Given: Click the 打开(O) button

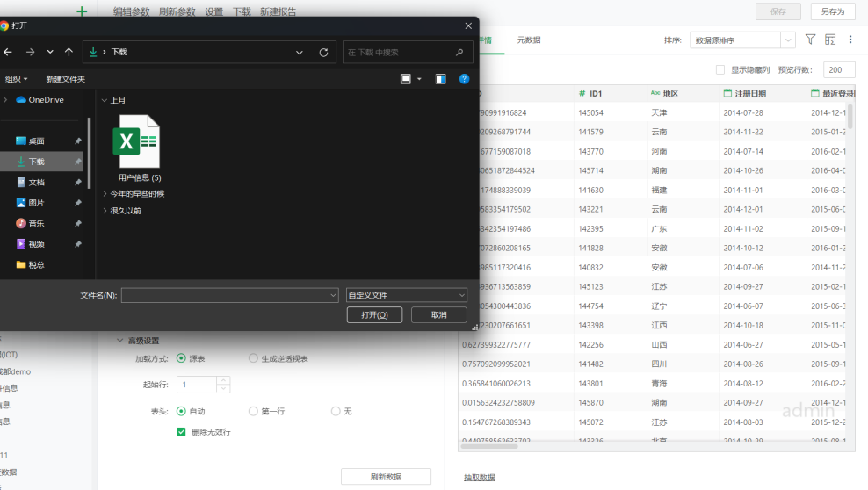Looking at the screenshot, I should (375, 314).
